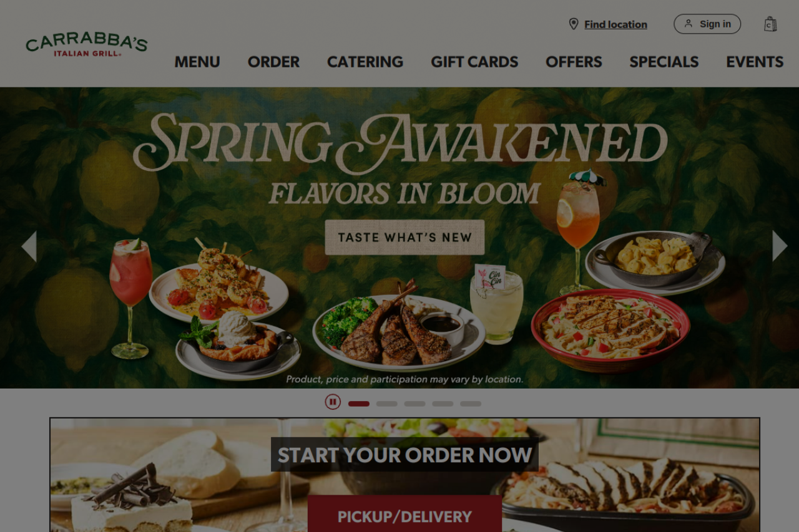Advance to next carousel slide arrow

tap(780, 246)
